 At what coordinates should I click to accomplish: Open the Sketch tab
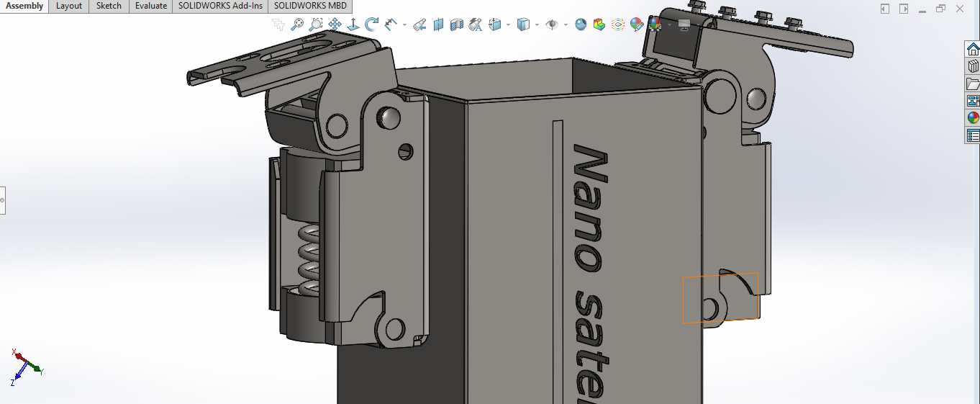pos(109,6)
